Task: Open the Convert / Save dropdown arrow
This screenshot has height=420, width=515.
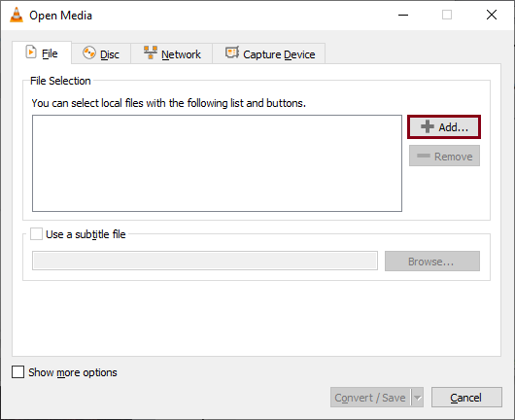Action: [x=417, y=398]
